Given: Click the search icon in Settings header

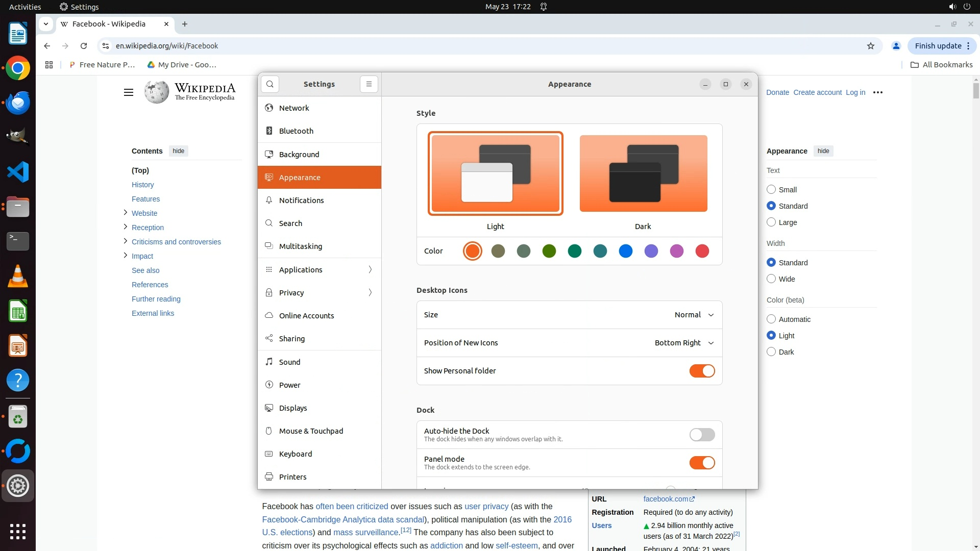Looking at the screenshot, I should point(270,84).
